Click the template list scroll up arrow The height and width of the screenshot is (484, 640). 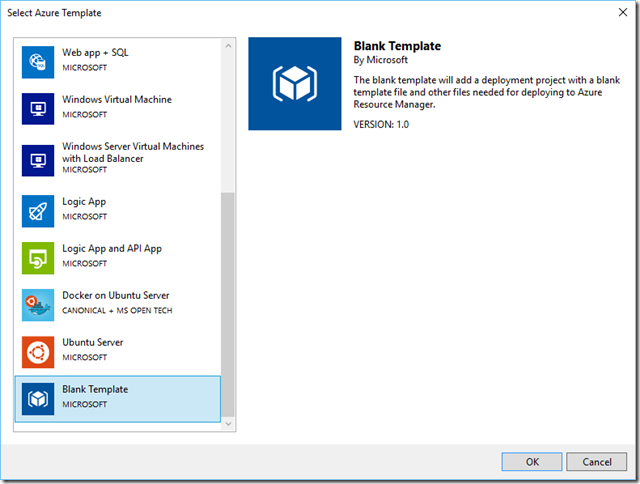tap(228, 46)
